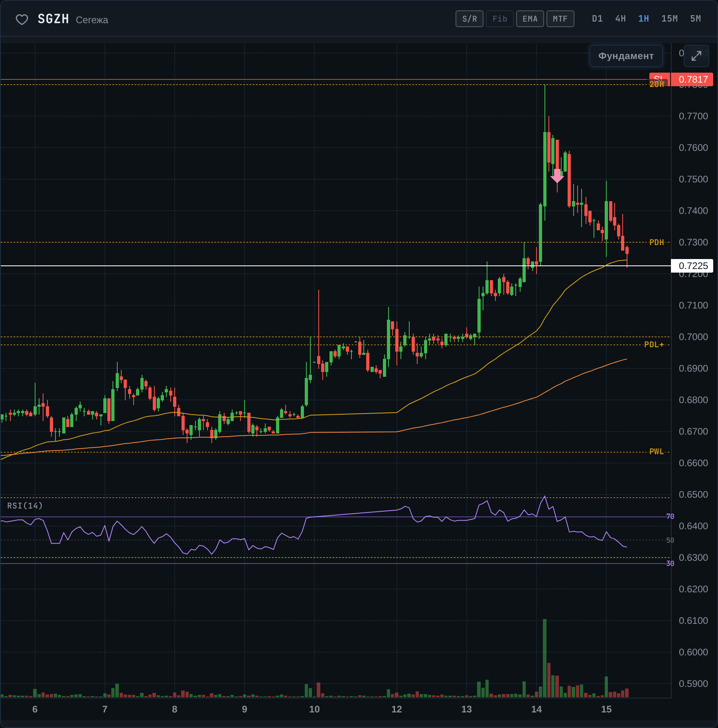Toggle EMA lines overlay
Viewport: 718px width, 728px height.
(x=530, y=19)
